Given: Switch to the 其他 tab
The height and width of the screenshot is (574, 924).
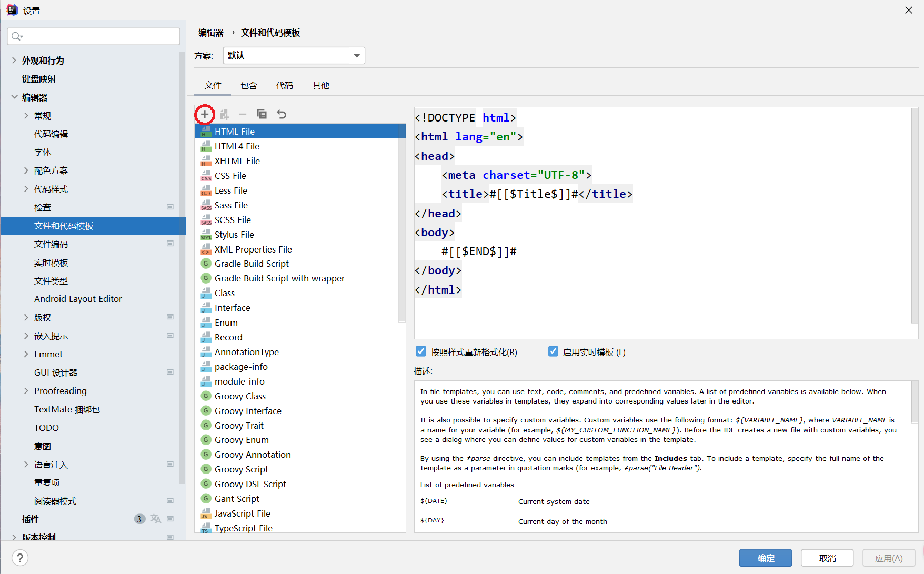Looking at the screenshot, I should pyautogui.click(x=320, y=85).
